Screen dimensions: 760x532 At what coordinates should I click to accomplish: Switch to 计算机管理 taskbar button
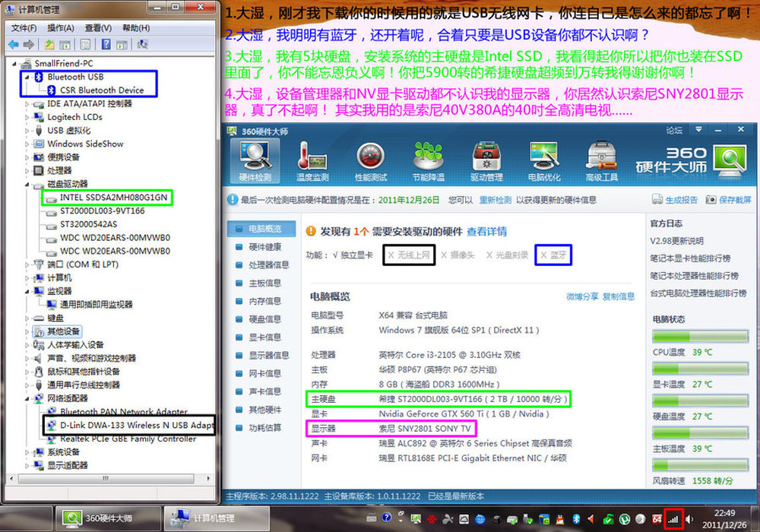click(x=216, y=518)
